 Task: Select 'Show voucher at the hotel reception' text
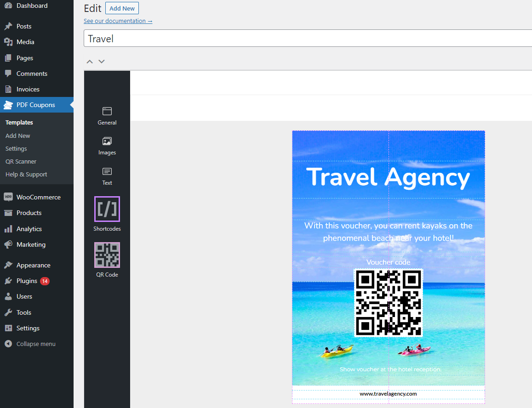click(x=390, y=369)
